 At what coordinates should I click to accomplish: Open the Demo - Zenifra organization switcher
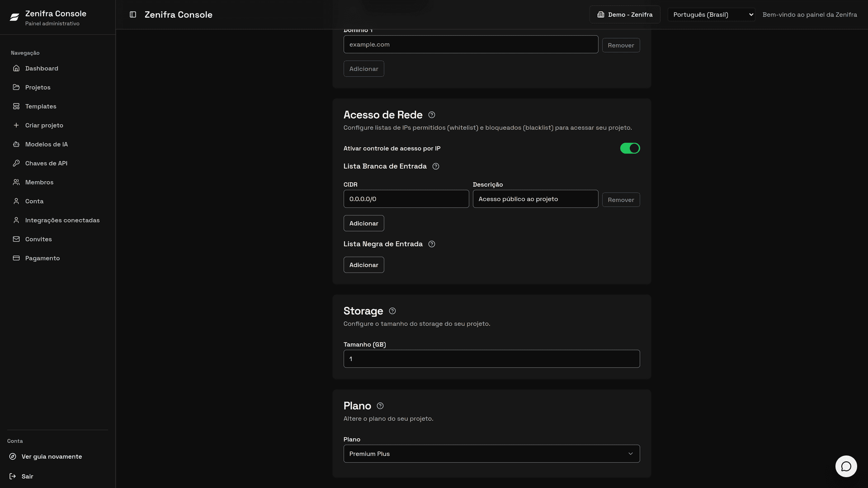625,14
